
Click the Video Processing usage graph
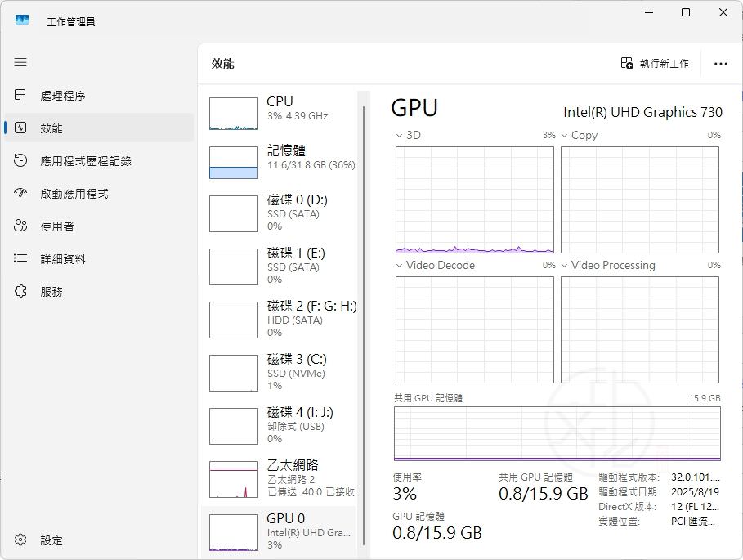tap(640, 329)
